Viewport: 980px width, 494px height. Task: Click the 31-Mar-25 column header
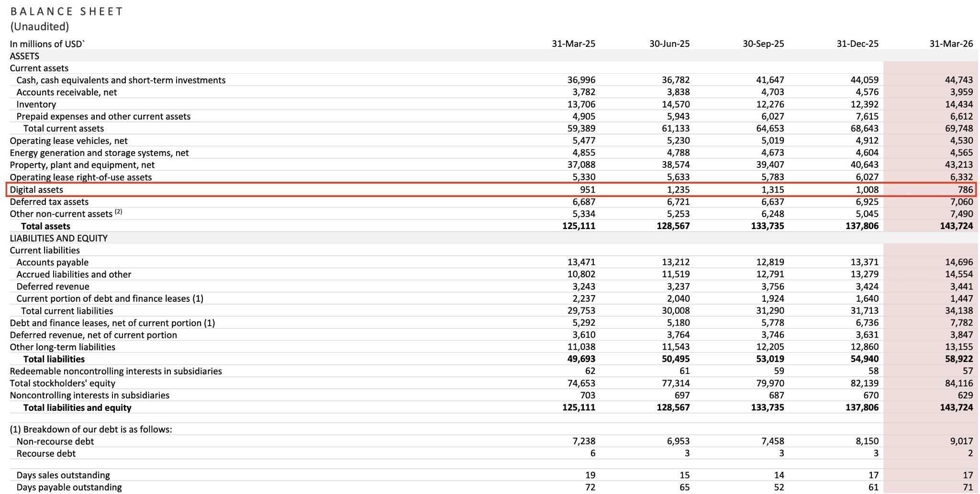[573, 44]
